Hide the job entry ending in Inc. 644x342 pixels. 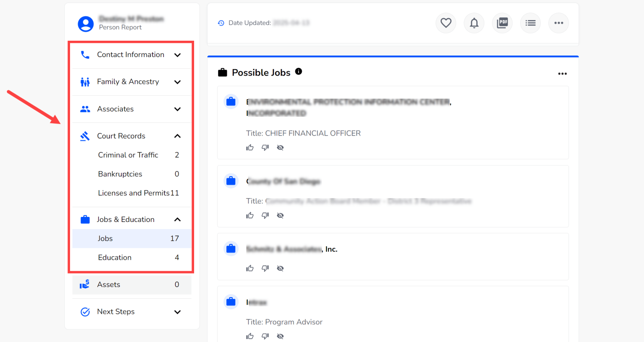pos(280,268)
